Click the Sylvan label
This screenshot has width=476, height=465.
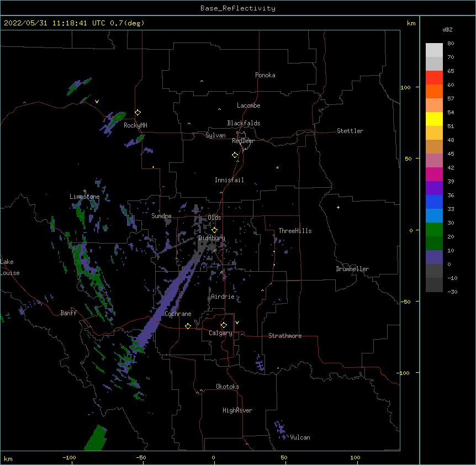coord(215,135)
